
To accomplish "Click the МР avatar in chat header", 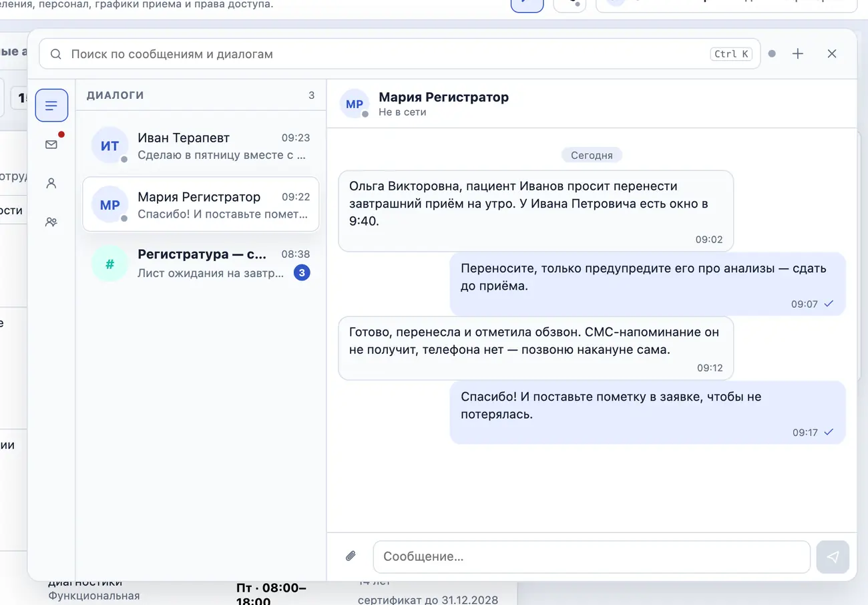I will point(355,104).
